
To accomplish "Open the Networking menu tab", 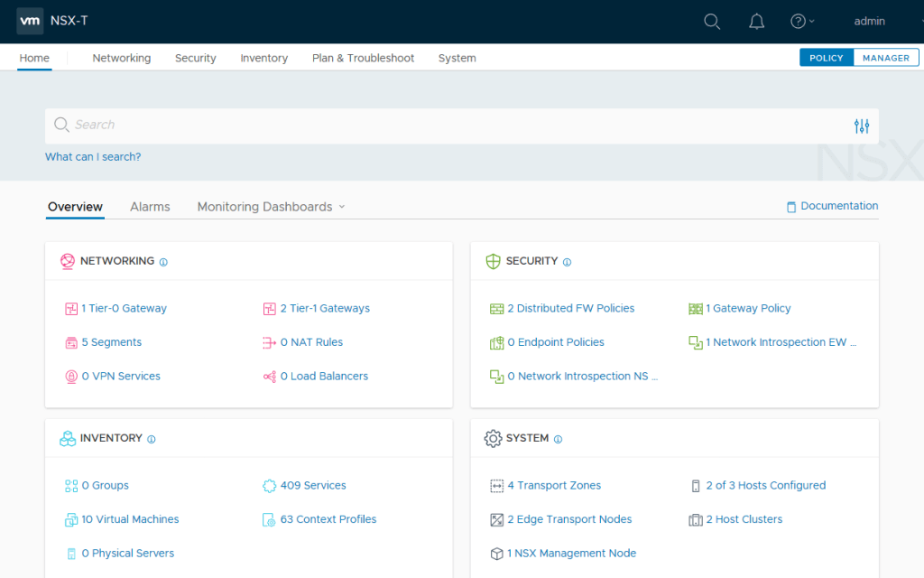I will tap(122, 58).
